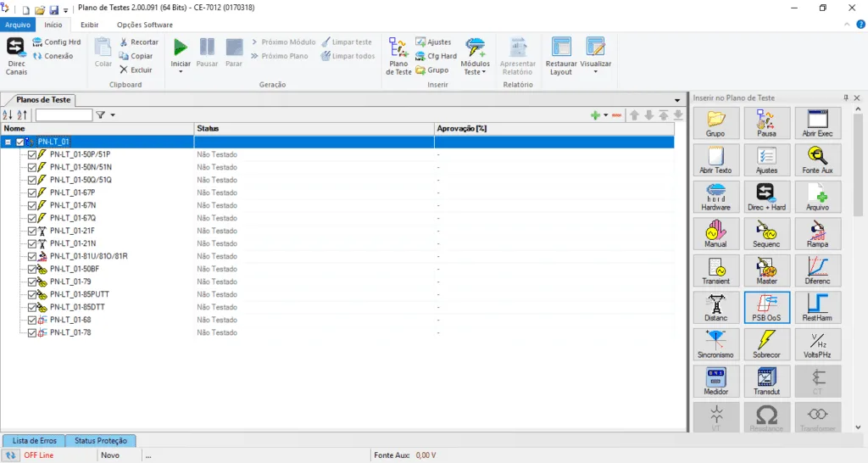Click the Sincronismo module icon

tap(715, 343)
